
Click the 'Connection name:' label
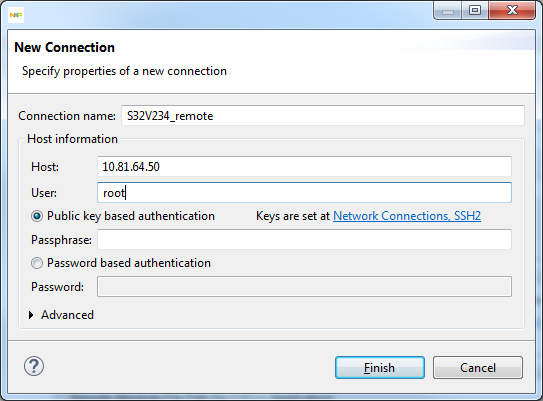coord(67,116)
